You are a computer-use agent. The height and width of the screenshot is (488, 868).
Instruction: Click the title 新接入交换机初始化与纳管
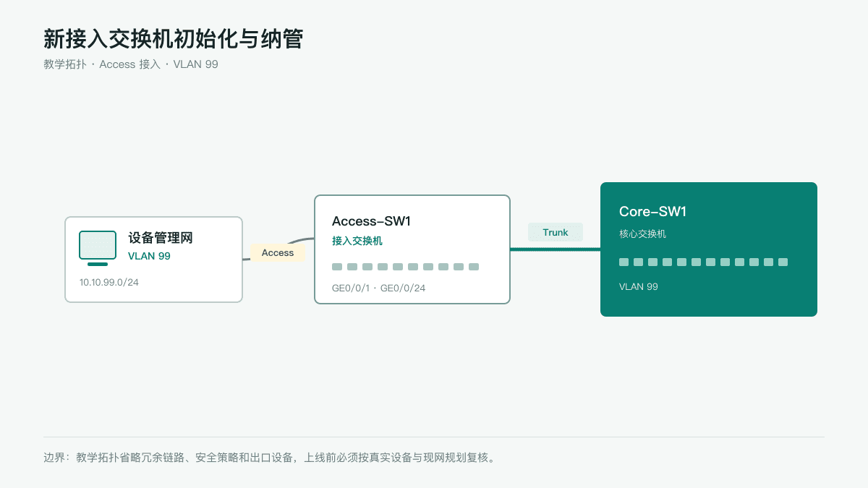click(173, 38)
